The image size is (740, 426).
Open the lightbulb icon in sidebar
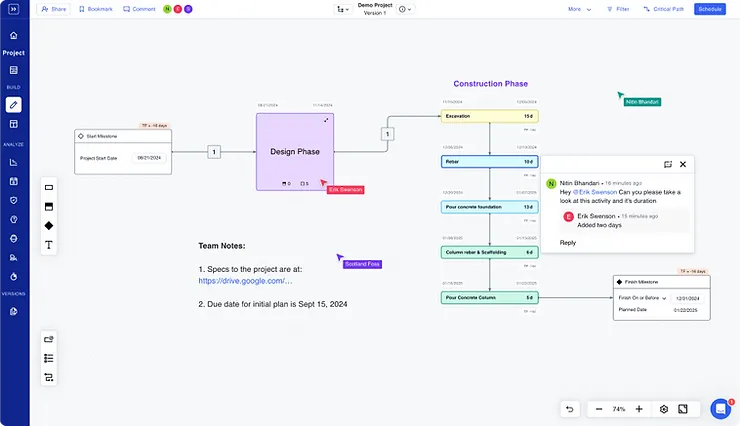click(14, 219)
